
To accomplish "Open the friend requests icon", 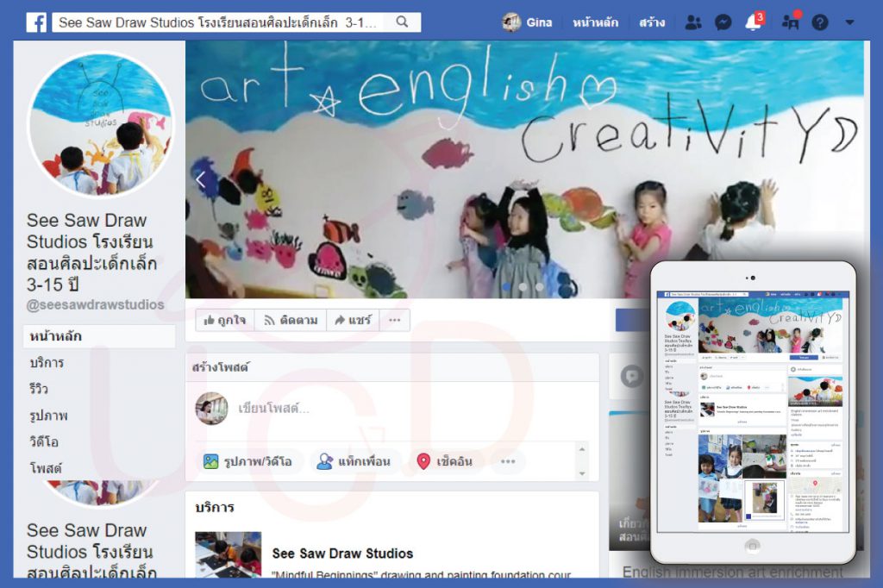I will pos(693,22).
